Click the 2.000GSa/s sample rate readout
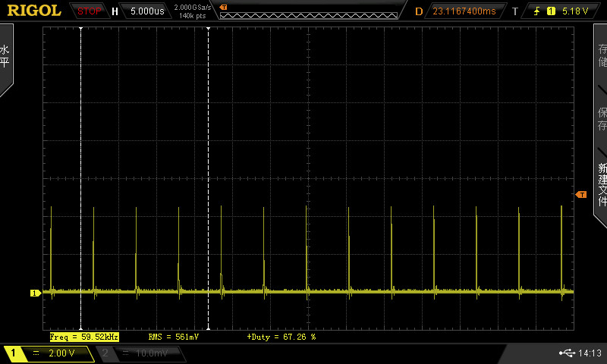The width and height of the screenshot is (607, 364). tap(193, 8)
